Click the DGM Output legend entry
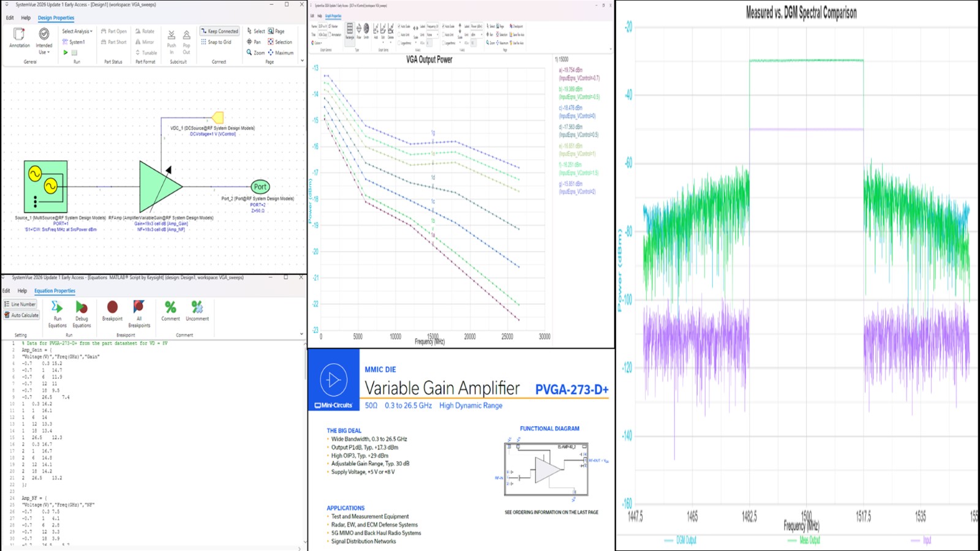This screenshot has height=551, width=980. coord(680,540)
